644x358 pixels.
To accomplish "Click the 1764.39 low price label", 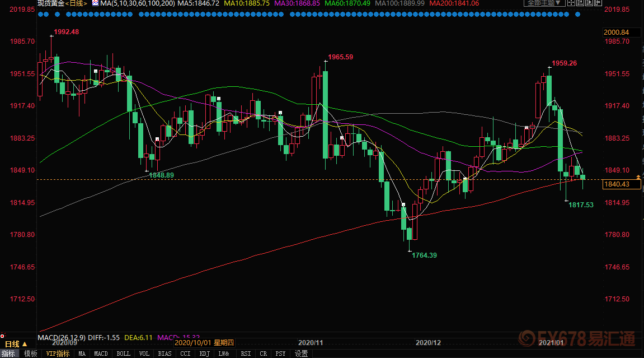I will click(x=424, y=255).
